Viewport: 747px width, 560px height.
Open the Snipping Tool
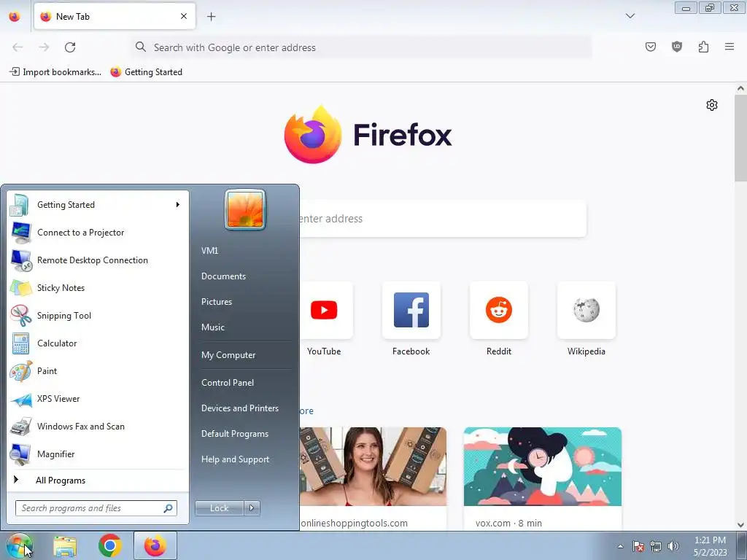97,315
